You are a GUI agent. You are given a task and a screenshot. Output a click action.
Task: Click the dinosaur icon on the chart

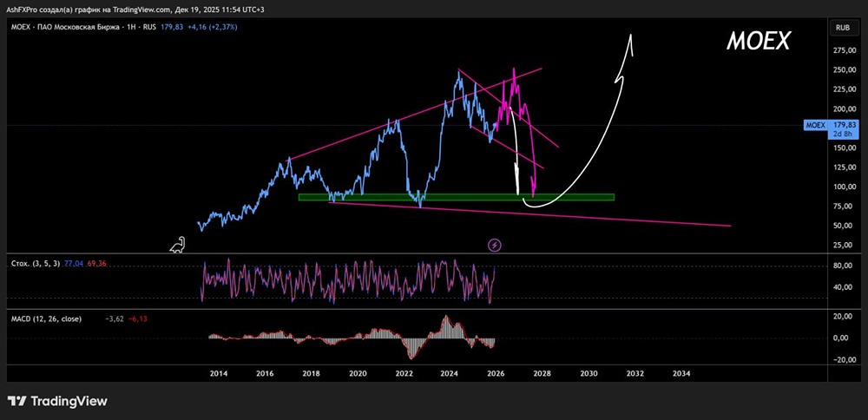coord(178,245)
